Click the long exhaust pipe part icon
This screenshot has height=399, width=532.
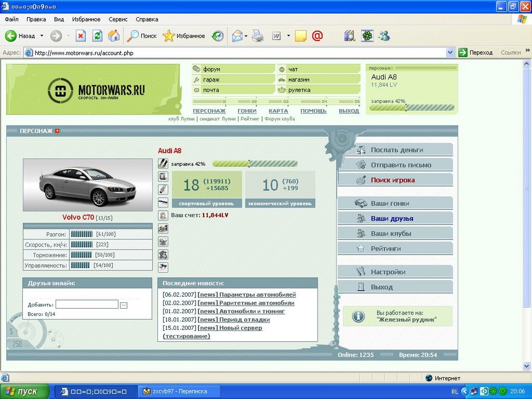tap(163, 202)
